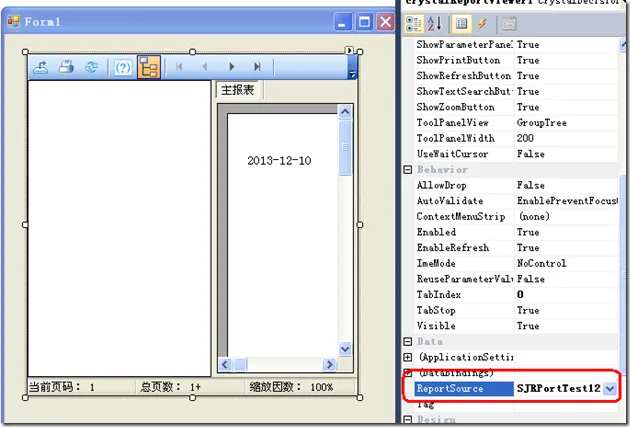630x427 pixels.
Task: Click the ContextMenuStrip value (none)
Action: (534, 217)
